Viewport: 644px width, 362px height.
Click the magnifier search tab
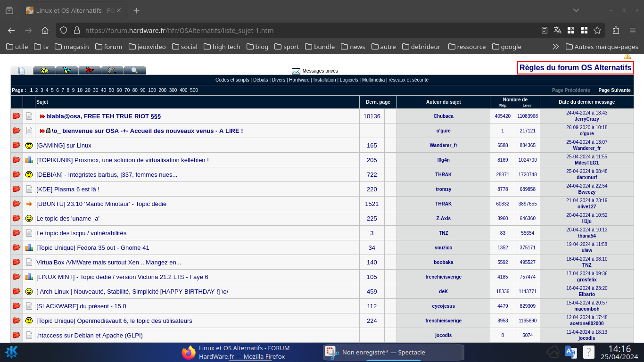[x=135, y=70]
